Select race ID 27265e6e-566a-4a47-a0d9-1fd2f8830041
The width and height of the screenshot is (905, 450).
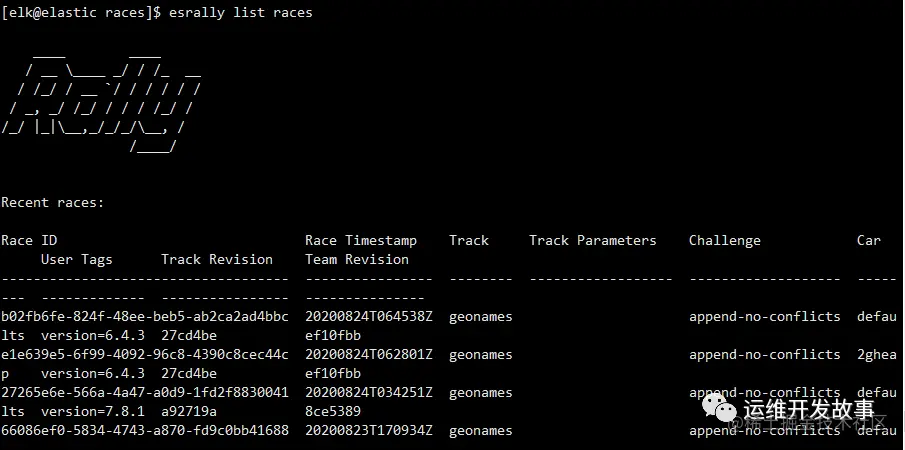[x=145, y=392]
